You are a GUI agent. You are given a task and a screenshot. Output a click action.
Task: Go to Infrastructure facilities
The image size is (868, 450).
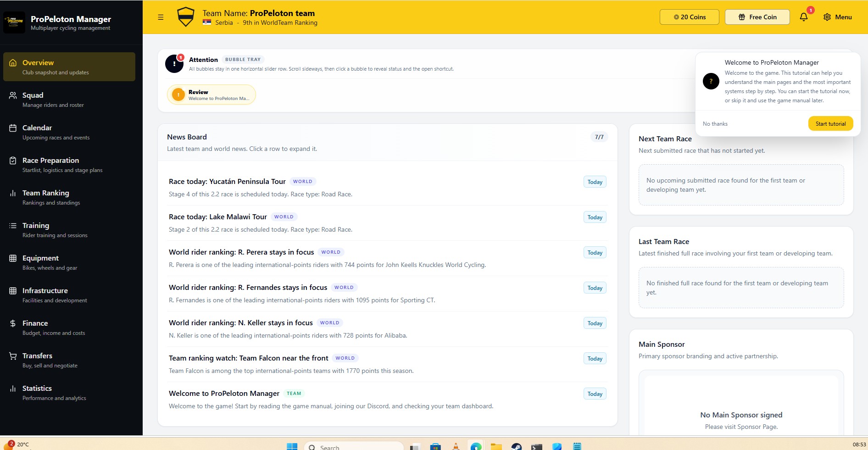69,295
